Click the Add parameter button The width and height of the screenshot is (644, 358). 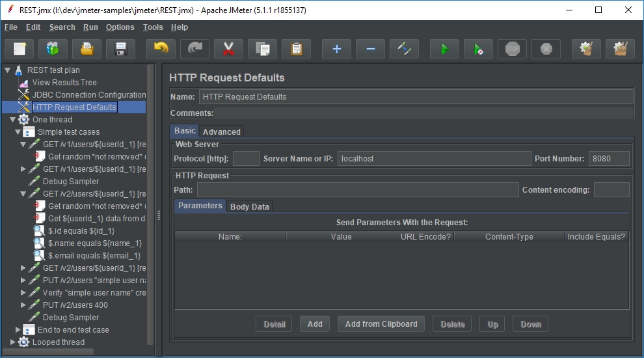click(315, 324)
